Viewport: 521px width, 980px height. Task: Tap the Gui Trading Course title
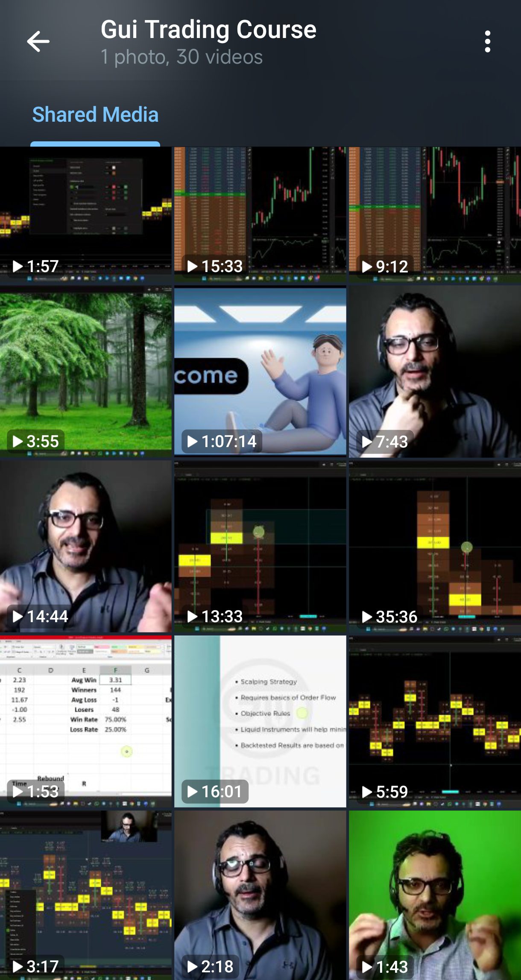click(x=208, y=30)
